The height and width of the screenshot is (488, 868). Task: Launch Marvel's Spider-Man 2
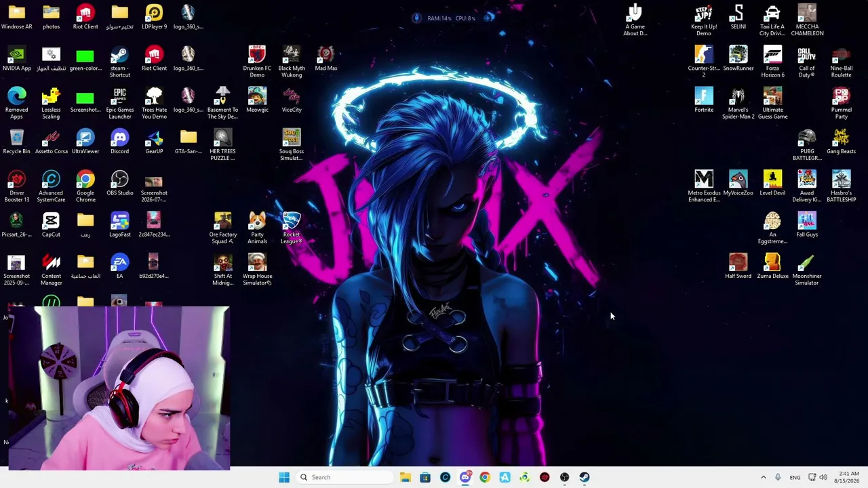(x=738, y=104)
